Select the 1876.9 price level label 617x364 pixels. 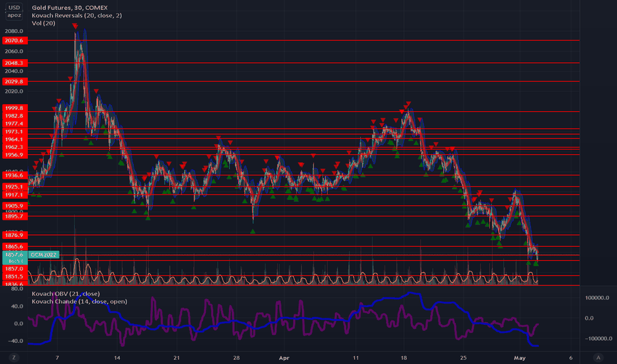click(x=14, y=235)
